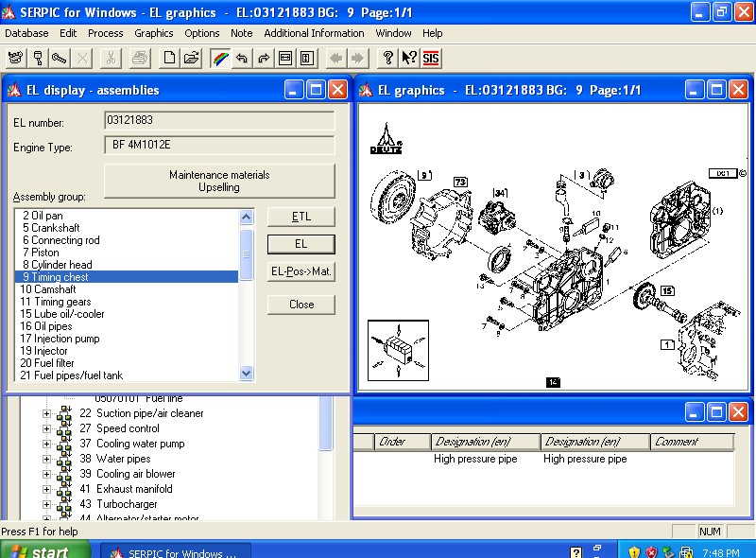Click the Close button in assemblies dialog

(301, 305)
